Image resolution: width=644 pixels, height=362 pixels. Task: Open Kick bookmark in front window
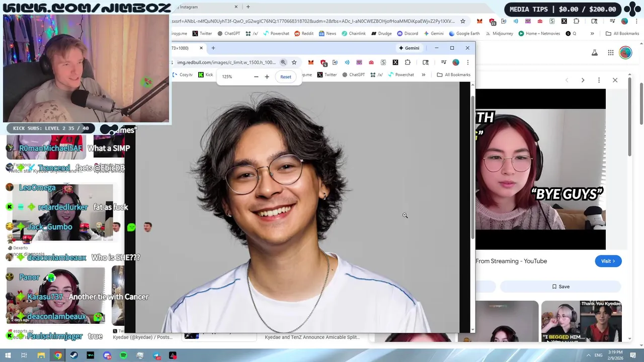[x=205, y=75]
